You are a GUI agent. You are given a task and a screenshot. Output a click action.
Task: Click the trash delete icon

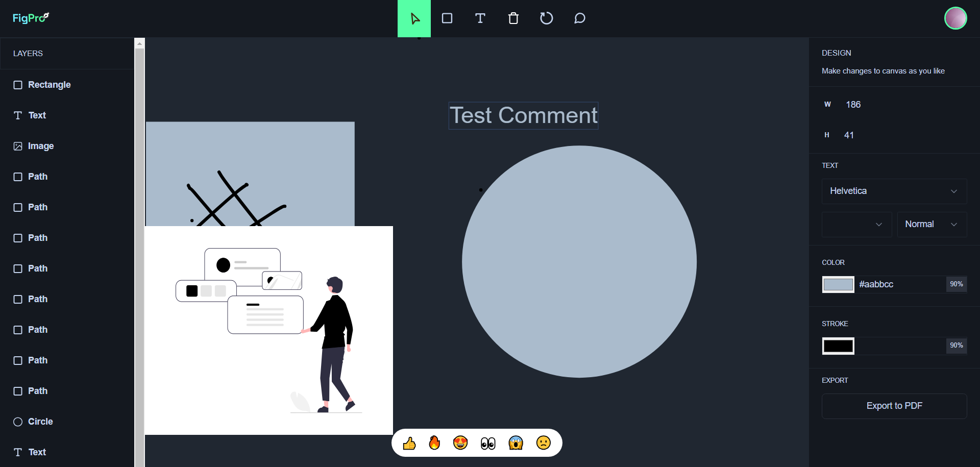point(513,18)
